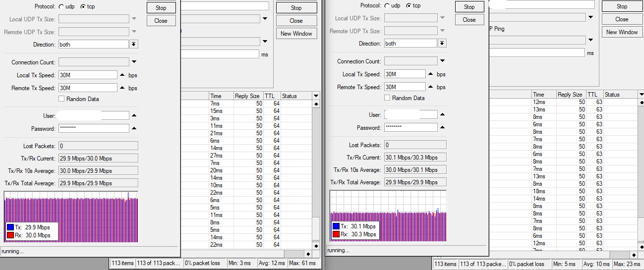Expand Remote UDP Tx Size in right-hand test
The image size is (644, 270).
[442, 31]
